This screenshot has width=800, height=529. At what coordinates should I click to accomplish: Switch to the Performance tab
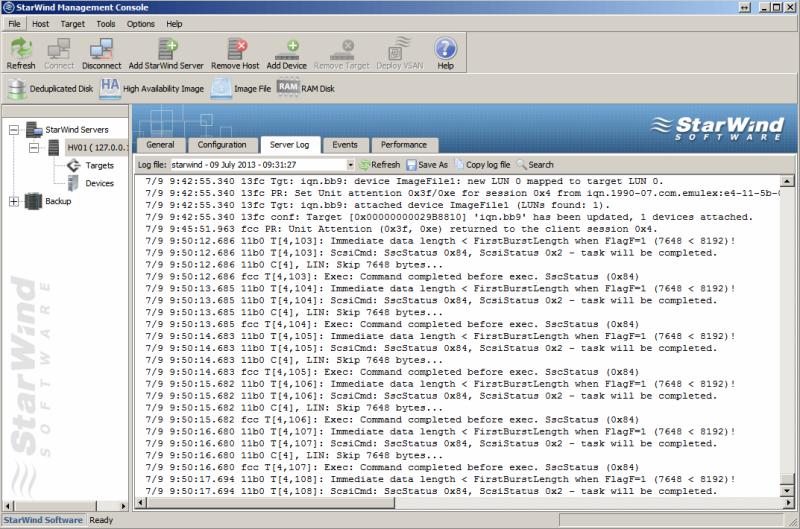[404, 145]
